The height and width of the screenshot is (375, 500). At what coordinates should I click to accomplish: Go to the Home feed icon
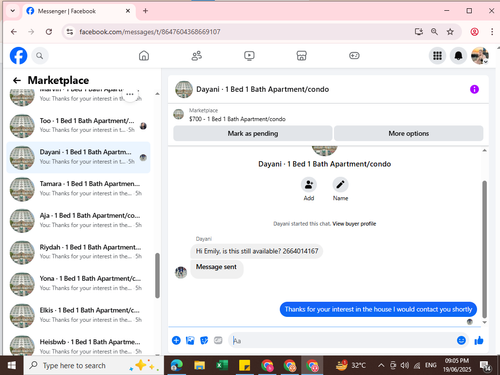click(144, 56)
